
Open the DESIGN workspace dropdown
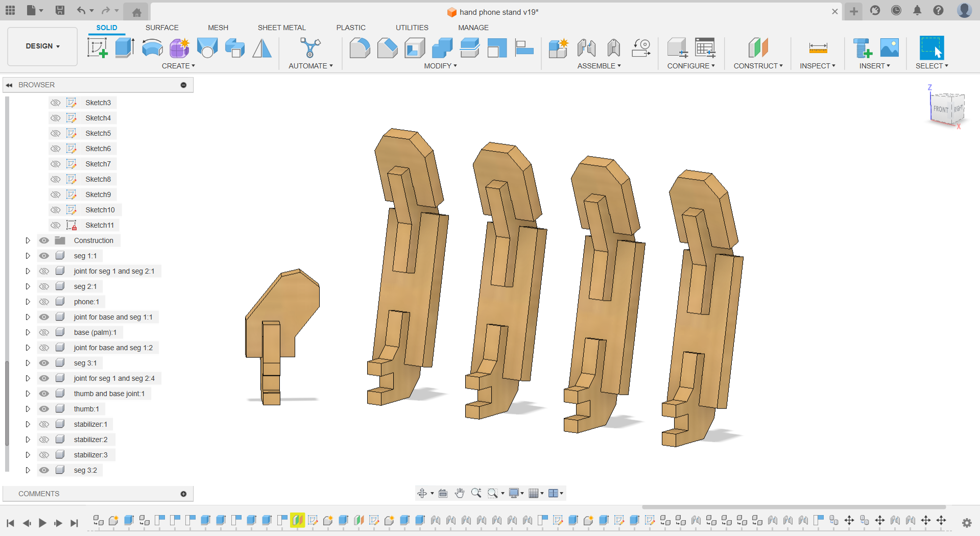pyautogui.click(x=42, y=46)
